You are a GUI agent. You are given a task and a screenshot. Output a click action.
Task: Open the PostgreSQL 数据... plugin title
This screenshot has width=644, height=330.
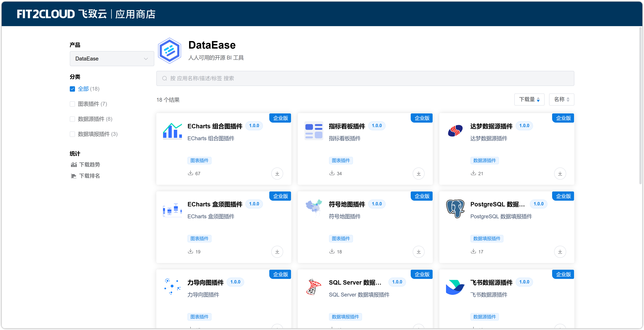pos(498,204)
